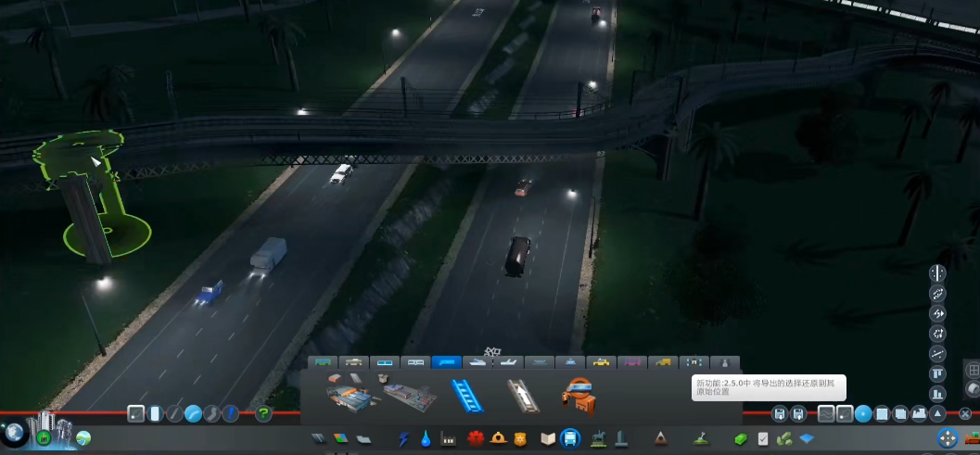Viewport: 980px width, 455px height.
Task: Click the copy selection button
Action: 900,413
